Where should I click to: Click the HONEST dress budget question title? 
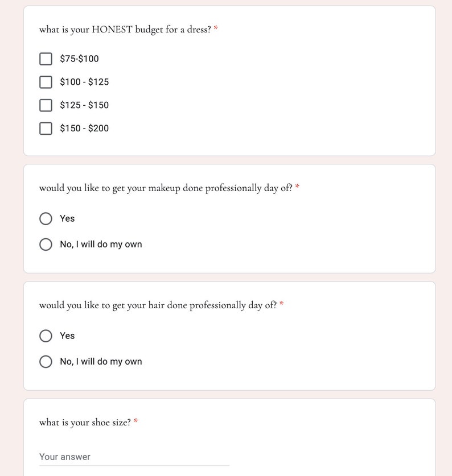(x=125, y=30)
